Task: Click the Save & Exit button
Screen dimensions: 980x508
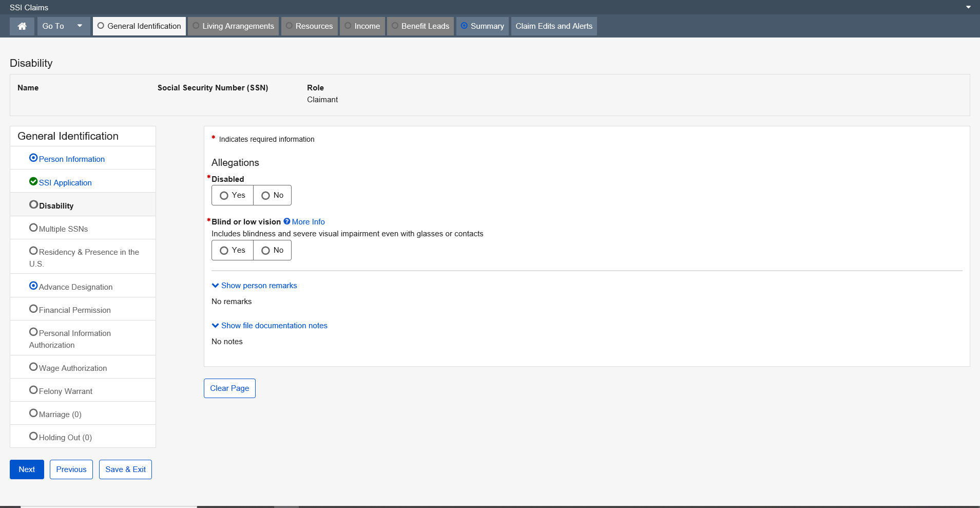Action: (x=125, y=469)
